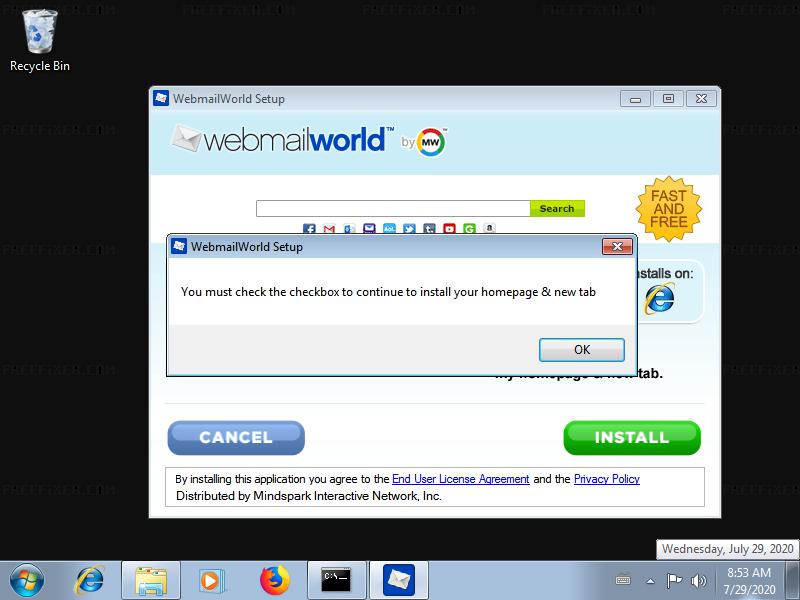
Task: Click the Facebook shortcut icon
Action: [x=309, y=229]
